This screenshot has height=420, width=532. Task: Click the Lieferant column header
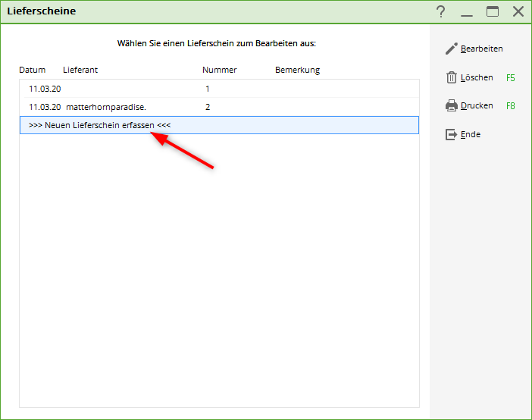(x=80, y=70)
